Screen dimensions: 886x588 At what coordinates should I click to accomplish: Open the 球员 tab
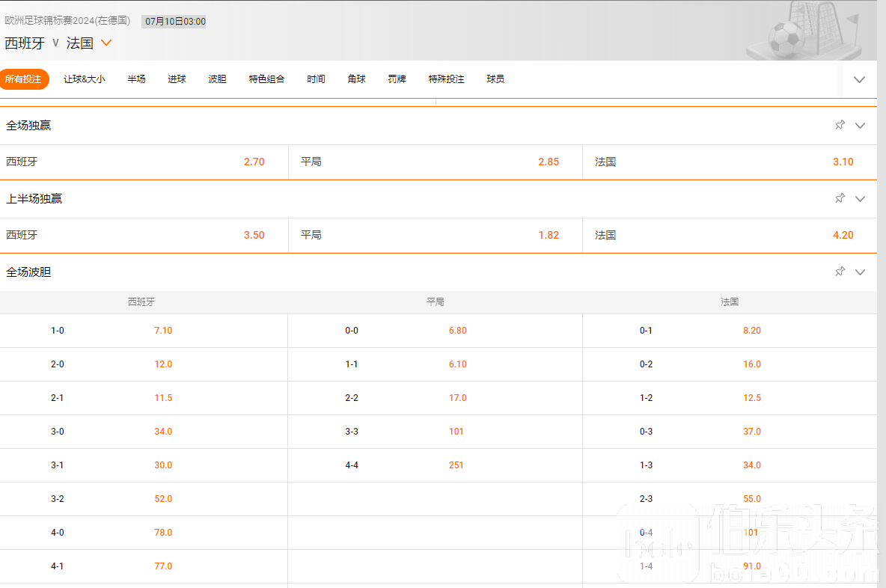[495, 79]
